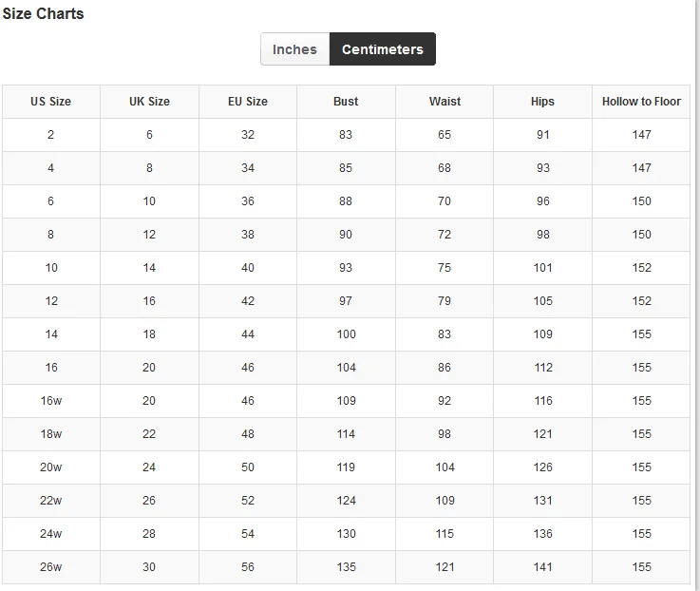The height and width of the screenshot is (591, 700).
Task: Switch to the Inches tab
Action: pos(294,49)
